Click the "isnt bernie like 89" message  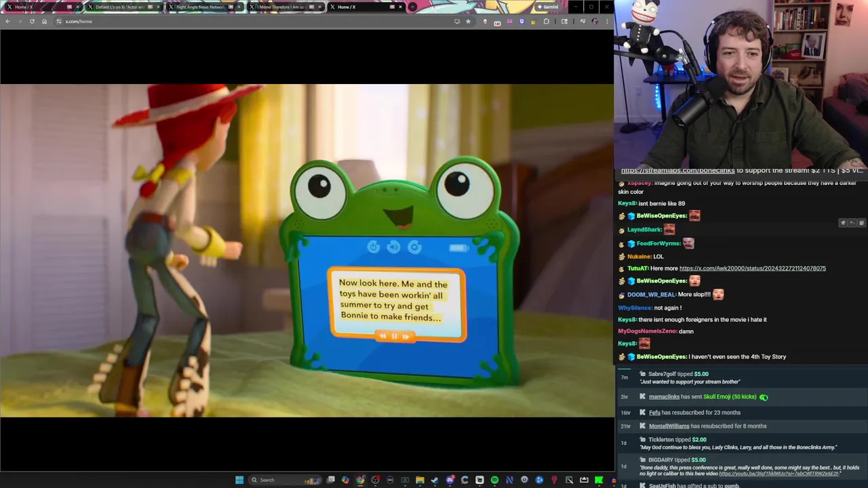[x=662, y=203]
